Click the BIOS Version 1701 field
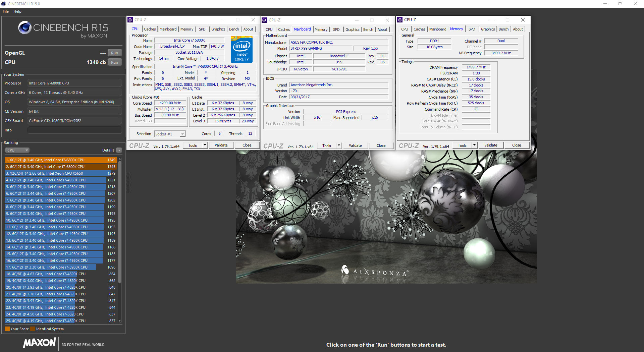 [x=339, y=91]
